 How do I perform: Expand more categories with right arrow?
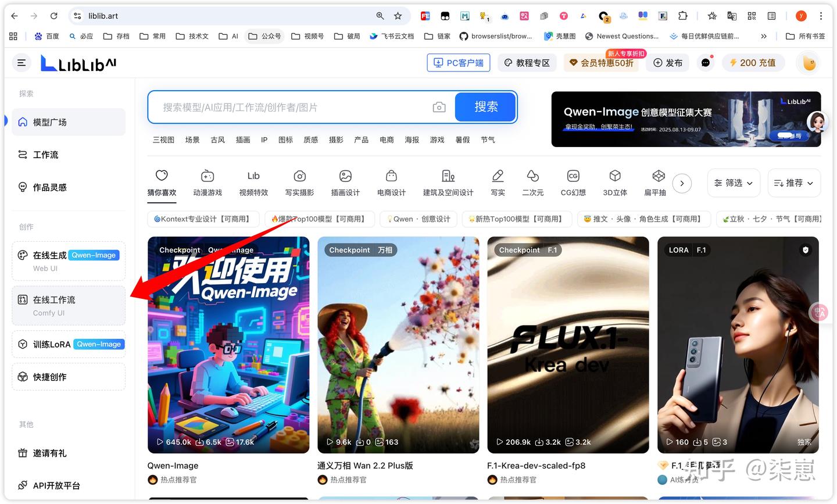coord(682,183)
